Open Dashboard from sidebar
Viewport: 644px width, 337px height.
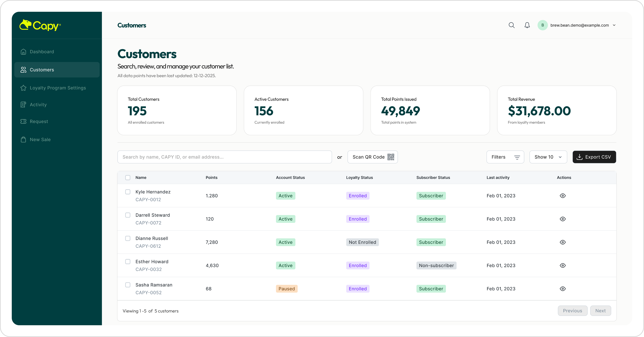(42, 52)
